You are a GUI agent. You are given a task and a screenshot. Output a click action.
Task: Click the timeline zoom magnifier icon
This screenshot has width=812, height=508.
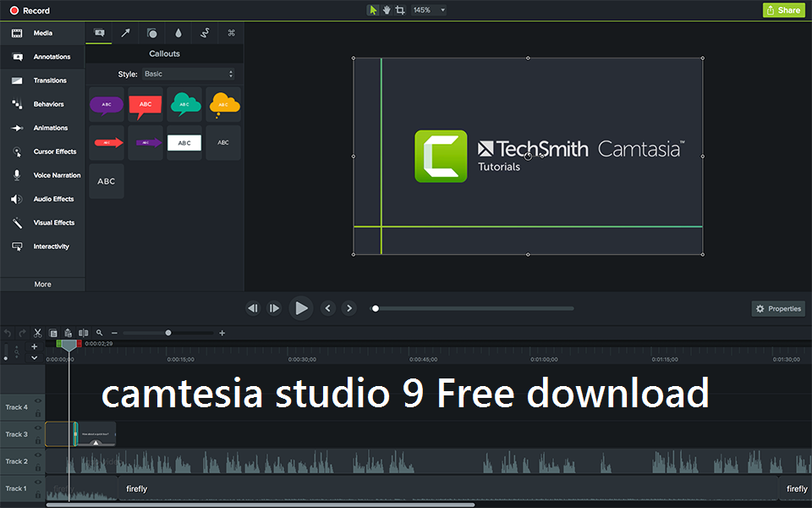click(x=99, y=333)
